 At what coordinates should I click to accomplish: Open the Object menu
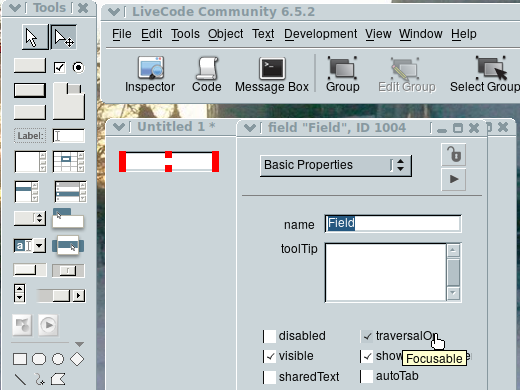coord(225,34)
